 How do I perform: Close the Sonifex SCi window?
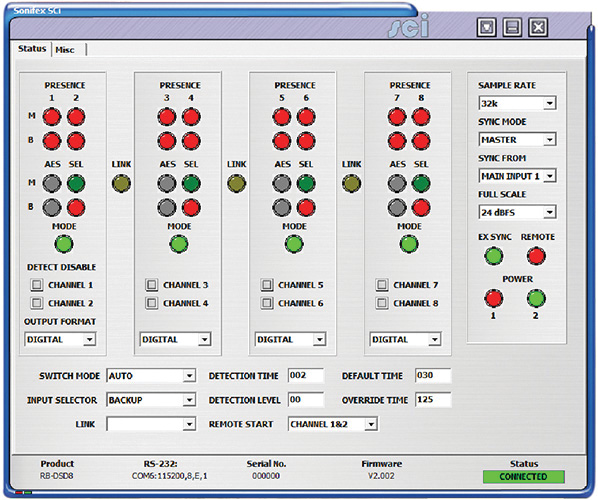click(x=538, y=27)
